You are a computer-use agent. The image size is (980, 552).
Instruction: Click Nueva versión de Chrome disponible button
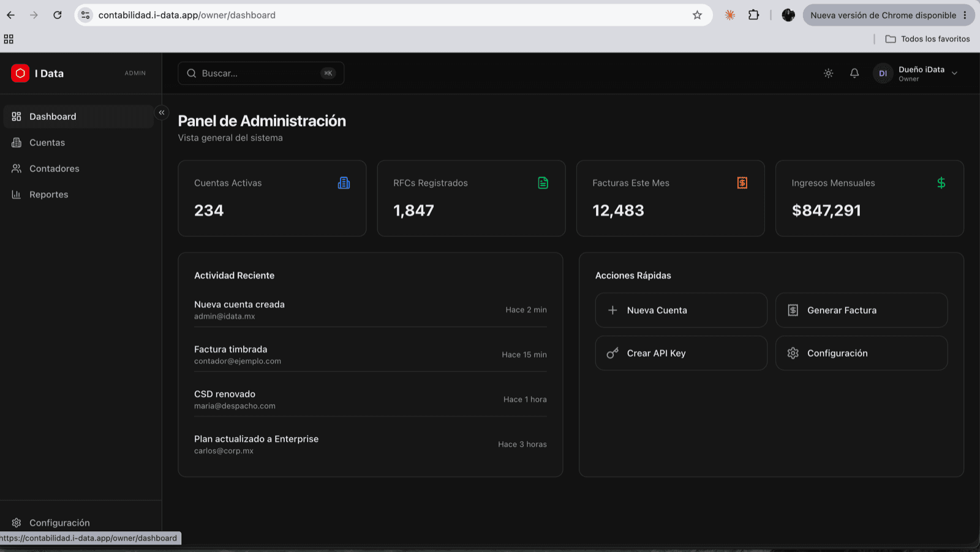[889, 15]
